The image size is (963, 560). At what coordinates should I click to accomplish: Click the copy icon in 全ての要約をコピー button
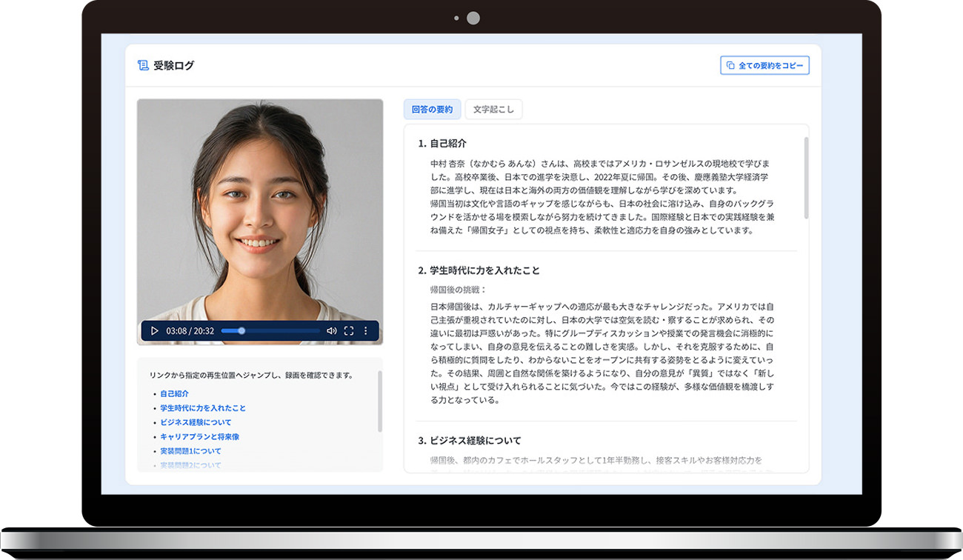click(730, 65)
